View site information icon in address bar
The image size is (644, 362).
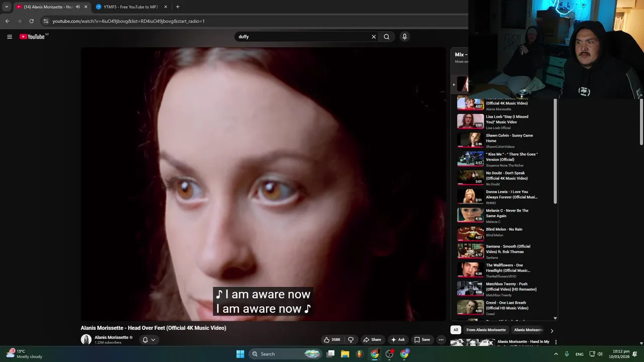(x=46, y=21)
